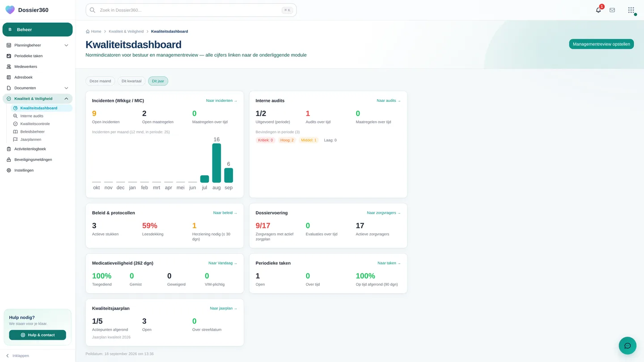
Task: Open Beleidsbeheer in sidebar
Action: pos(42,132)
